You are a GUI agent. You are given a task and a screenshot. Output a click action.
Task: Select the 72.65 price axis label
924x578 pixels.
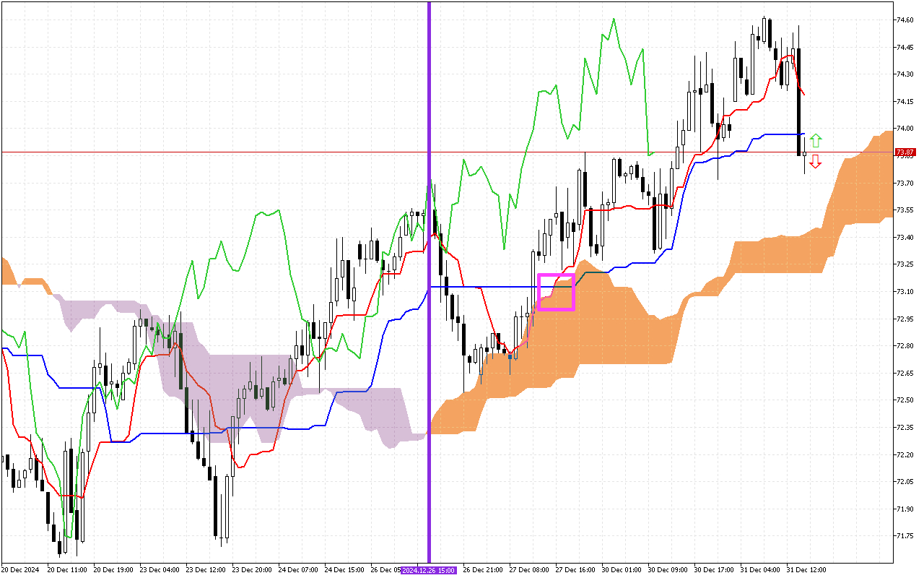click(x=905, y=373)
